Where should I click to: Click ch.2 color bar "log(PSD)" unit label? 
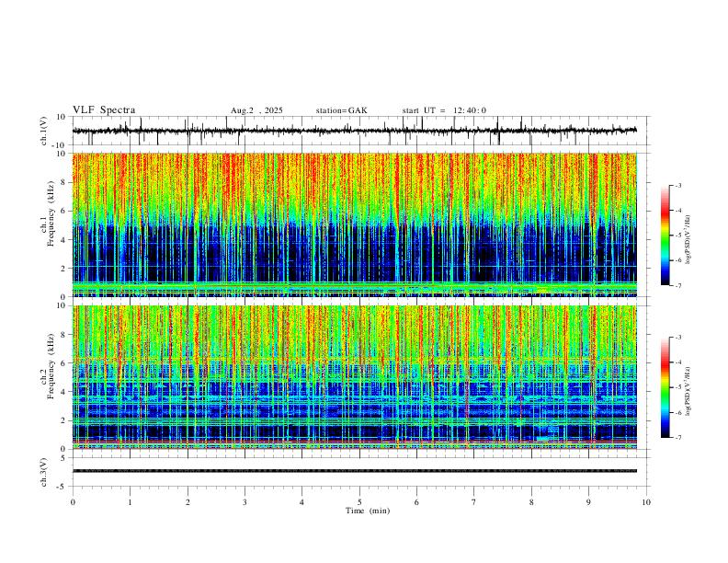coord(688,391)
